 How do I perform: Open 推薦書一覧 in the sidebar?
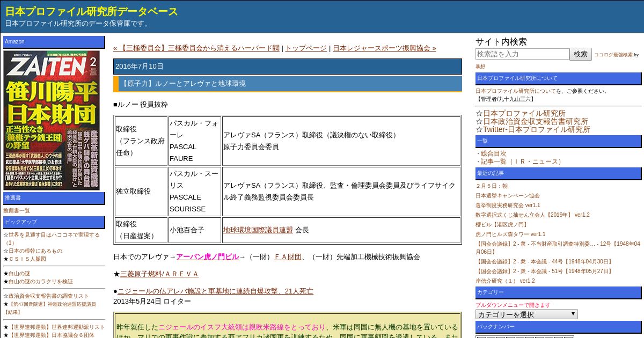pos(17,210)
